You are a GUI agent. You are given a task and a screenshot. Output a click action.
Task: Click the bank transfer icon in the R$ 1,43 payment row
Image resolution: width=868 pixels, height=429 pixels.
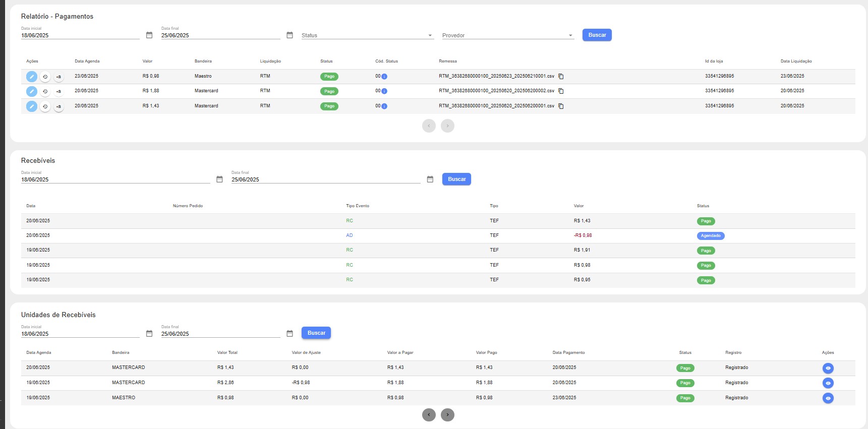[x=59, y=107]
